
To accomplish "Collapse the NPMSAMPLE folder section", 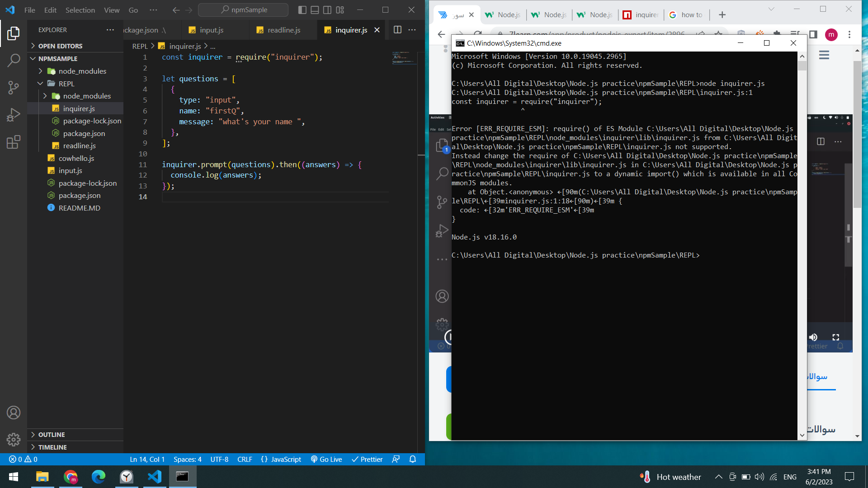I will pyautogui.click(x=75, y=59).
